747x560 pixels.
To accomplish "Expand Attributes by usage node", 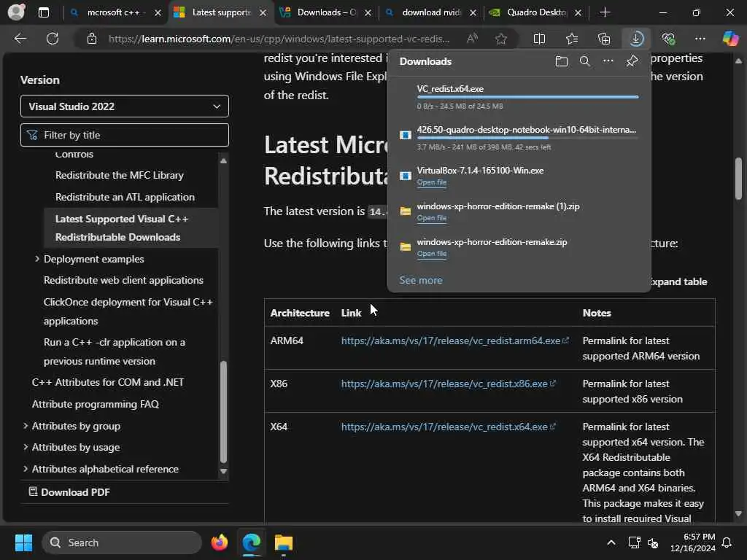I will tap(26, 447).
